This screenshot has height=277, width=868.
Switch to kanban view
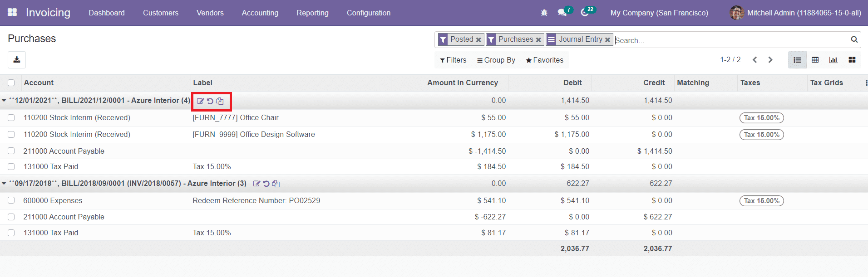852,60
